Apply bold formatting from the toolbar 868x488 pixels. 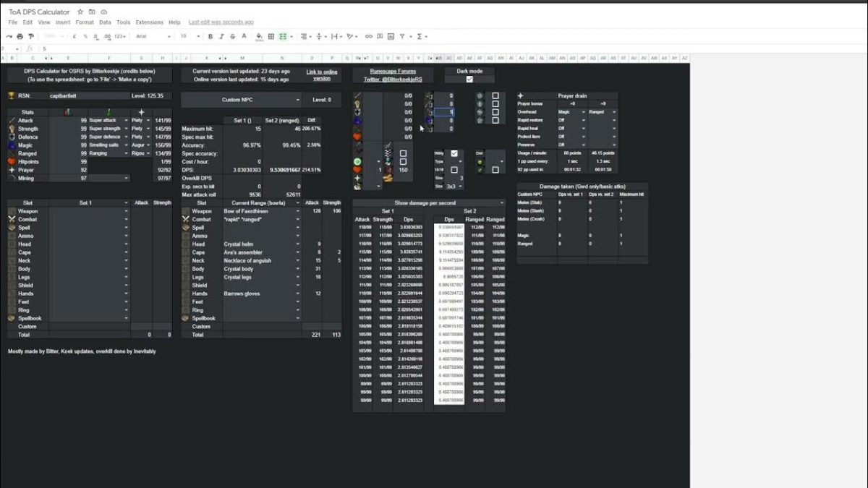pyautogui.click(x=209, y=36)
